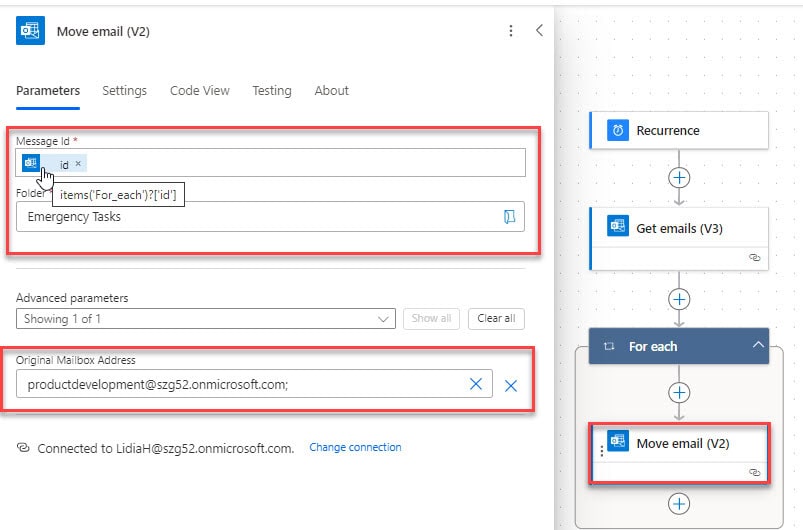Open the About tab
803x530 pixels.
pos(332,91)
